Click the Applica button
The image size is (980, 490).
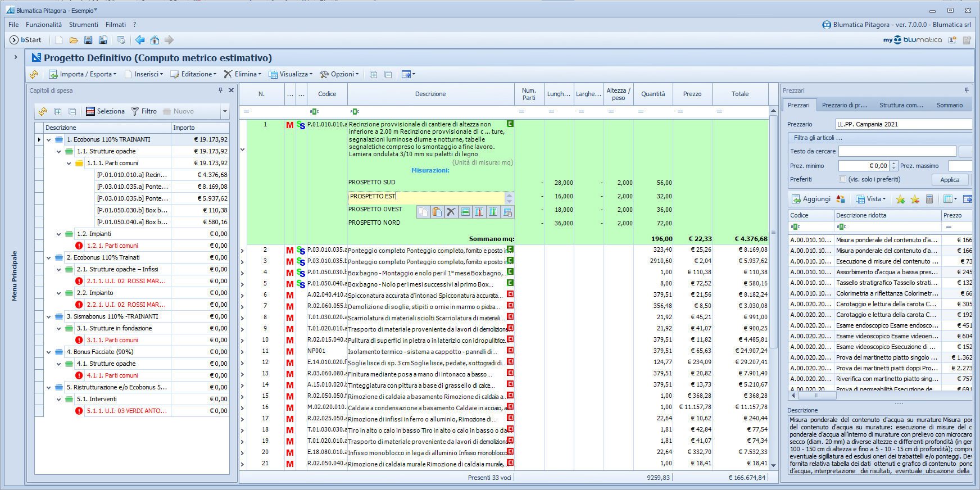click(x=950, y=180)
